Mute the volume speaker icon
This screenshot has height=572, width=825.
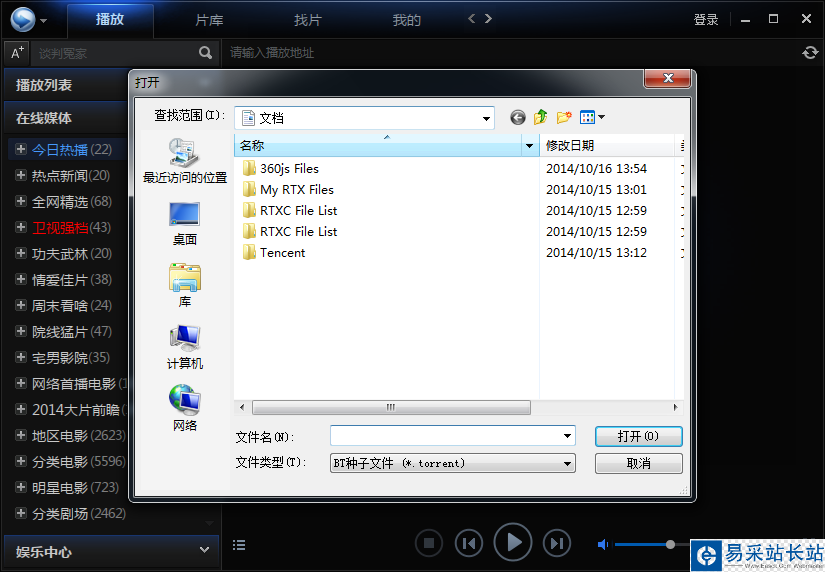[603, 545]
